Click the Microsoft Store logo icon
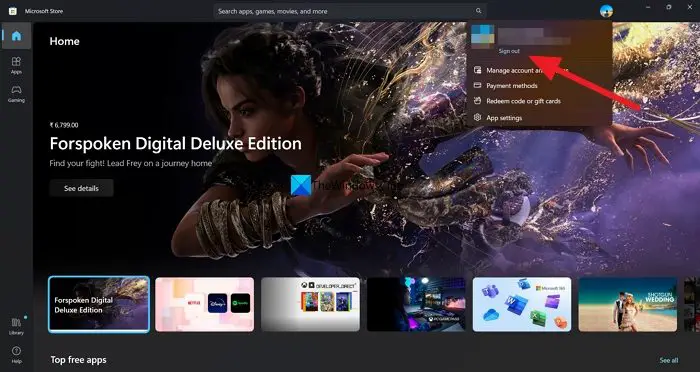 coord(12,11)
